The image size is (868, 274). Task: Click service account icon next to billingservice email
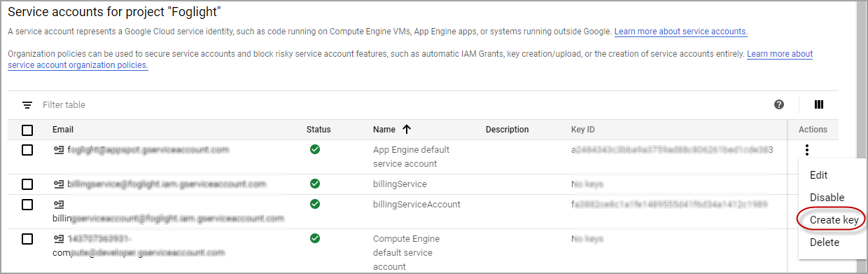59,184
